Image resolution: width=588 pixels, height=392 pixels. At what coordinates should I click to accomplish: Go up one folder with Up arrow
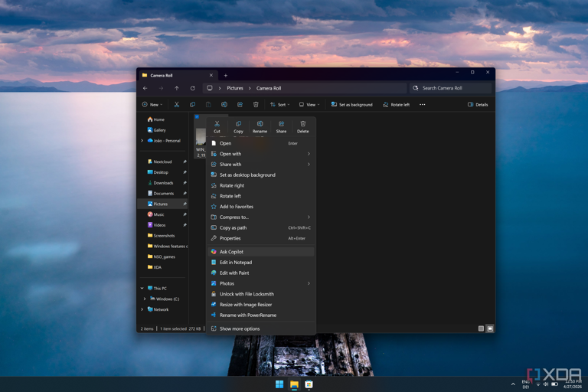coord(177,88)
